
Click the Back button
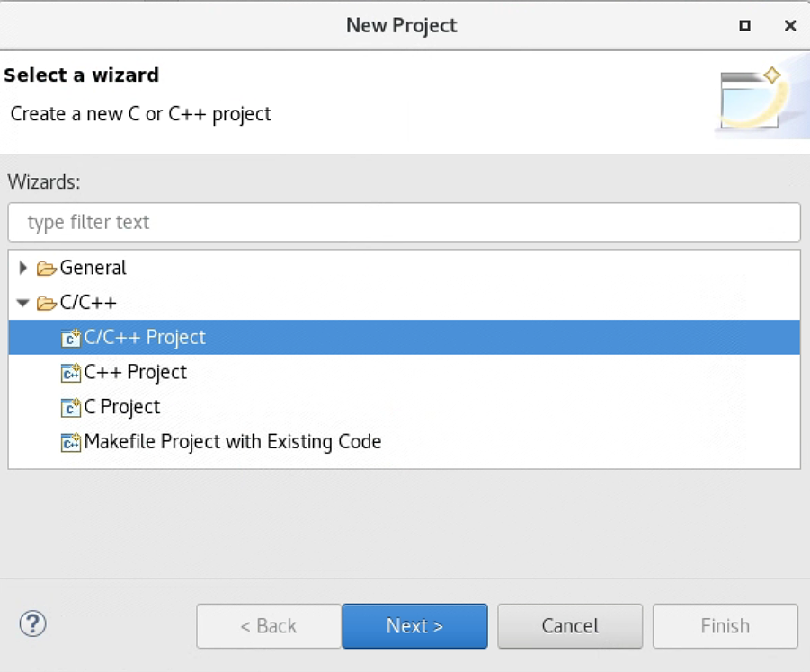pyautogui.click(x=268, y=626)
